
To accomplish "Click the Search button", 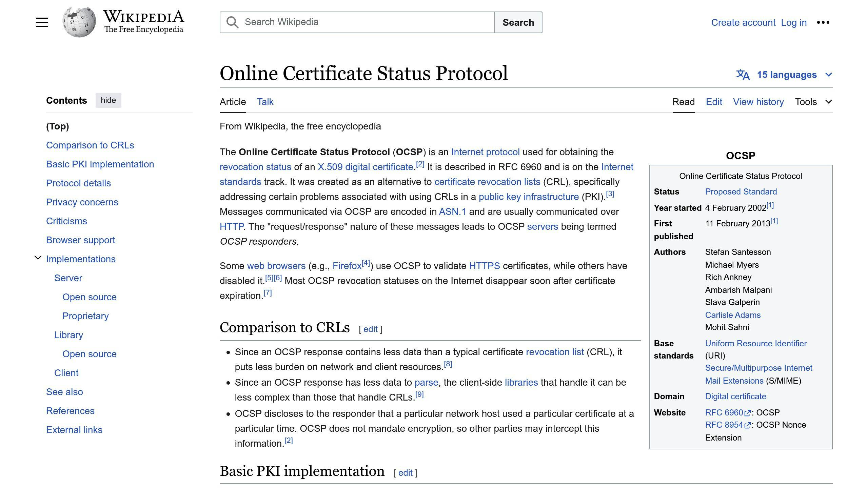I will point(518,22).
